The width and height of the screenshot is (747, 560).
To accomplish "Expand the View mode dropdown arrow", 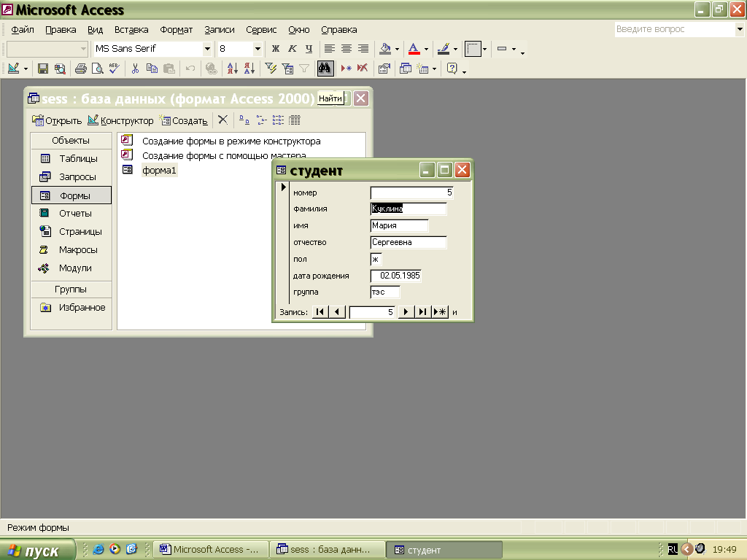I will point(26,69).
